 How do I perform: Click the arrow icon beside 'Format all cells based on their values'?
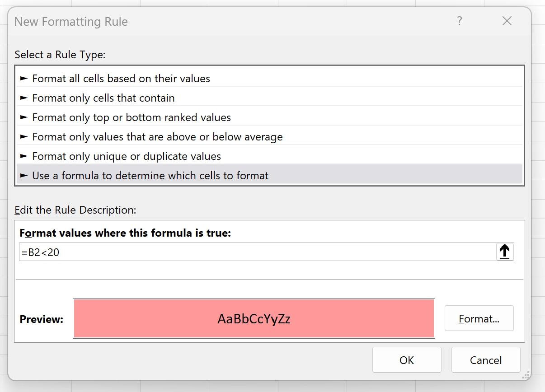click(23, 78)
